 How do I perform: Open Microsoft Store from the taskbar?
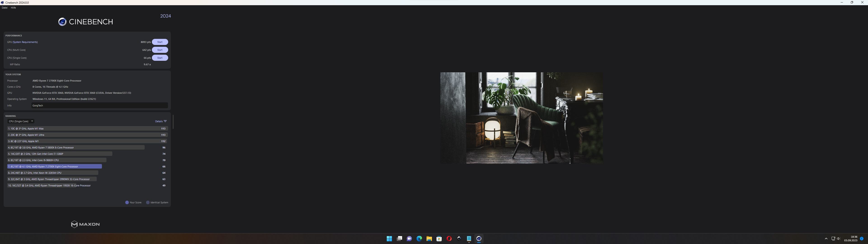(x=439, y=239)
